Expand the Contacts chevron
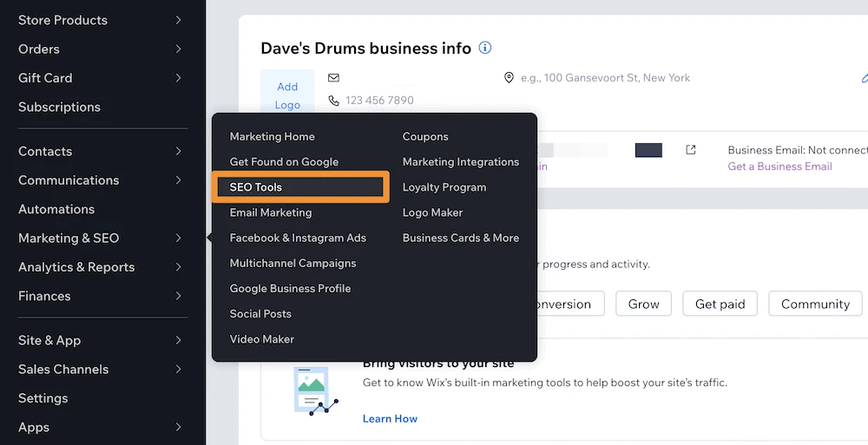Viewport: 868px width, 445px height. (x=178, y=151)
